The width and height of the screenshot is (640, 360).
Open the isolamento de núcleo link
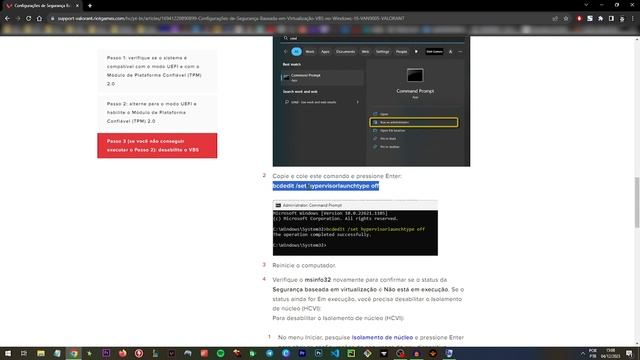[382, 337]
